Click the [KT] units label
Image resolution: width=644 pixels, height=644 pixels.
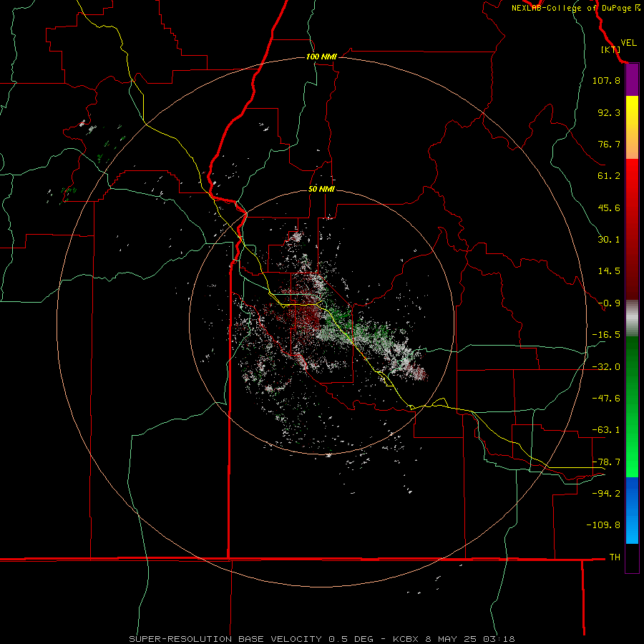coord(611,49)
